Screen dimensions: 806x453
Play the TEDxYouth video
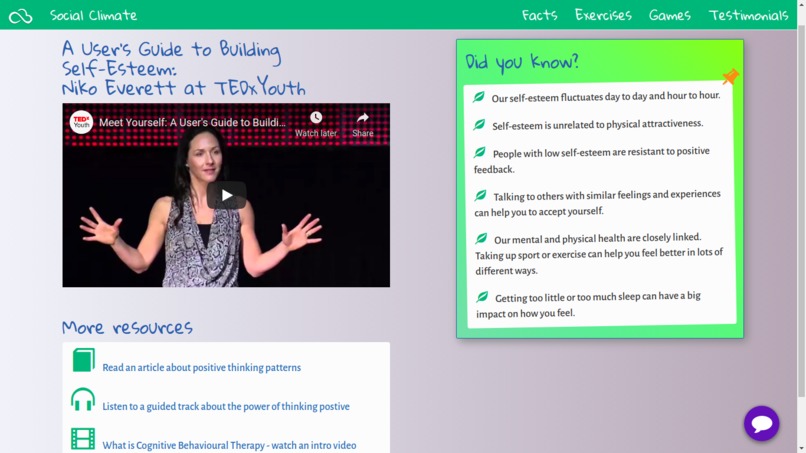click(227, 195)
